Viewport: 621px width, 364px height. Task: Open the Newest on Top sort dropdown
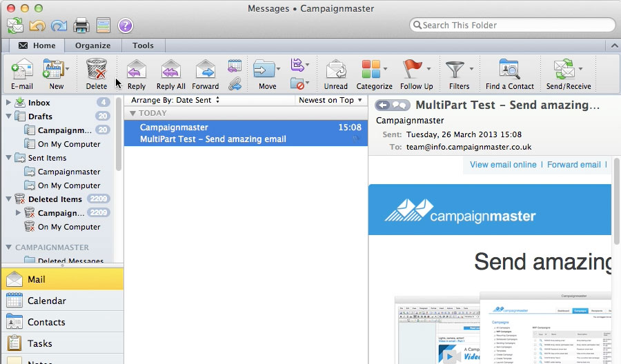[x=331, y=100]
